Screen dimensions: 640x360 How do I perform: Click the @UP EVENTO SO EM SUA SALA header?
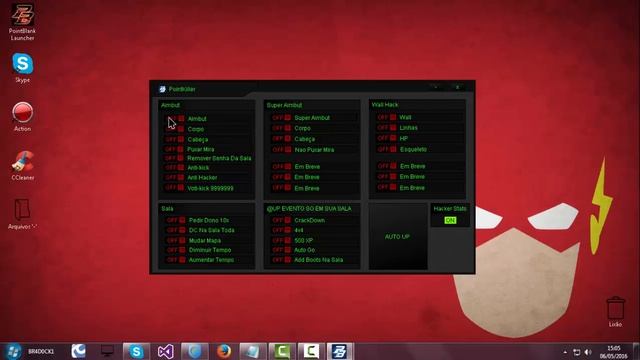[x=309, y=209]
